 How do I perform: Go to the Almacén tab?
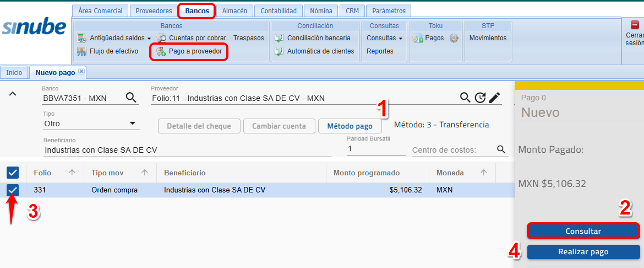[x=234, y=10]
